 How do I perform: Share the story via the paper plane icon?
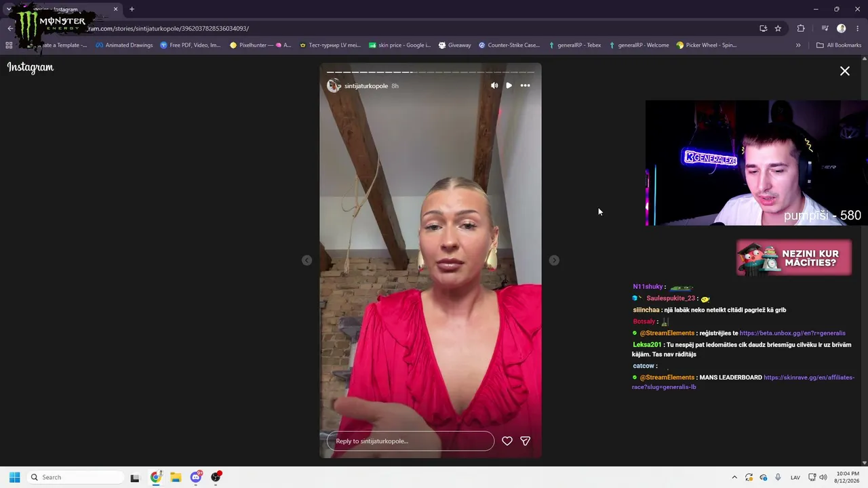[x=525, y=441]
